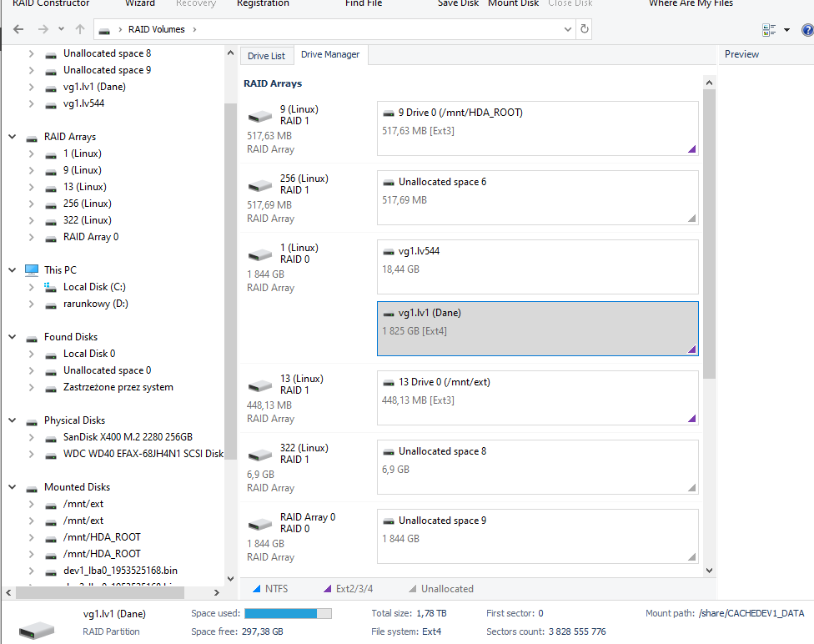Select SanDisk X400 M.2 2280 256GB
This screenshot has height=644, width=814.
pyautogui.click(x=128, y=437)
